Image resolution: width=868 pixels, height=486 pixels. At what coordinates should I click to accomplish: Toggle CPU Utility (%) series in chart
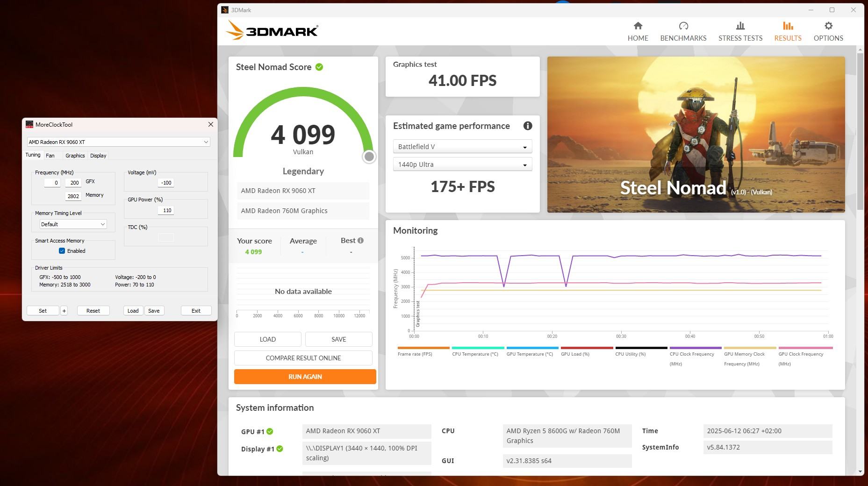click(641, 351)
